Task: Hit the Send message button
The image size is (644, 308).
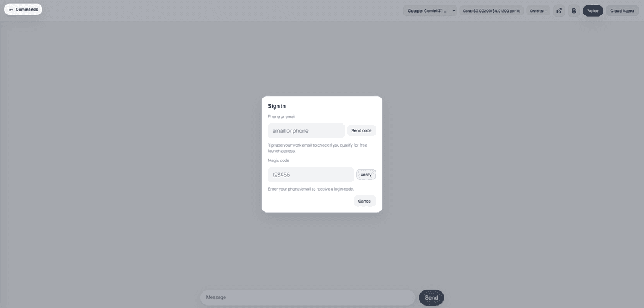Action: coord(431,297)
